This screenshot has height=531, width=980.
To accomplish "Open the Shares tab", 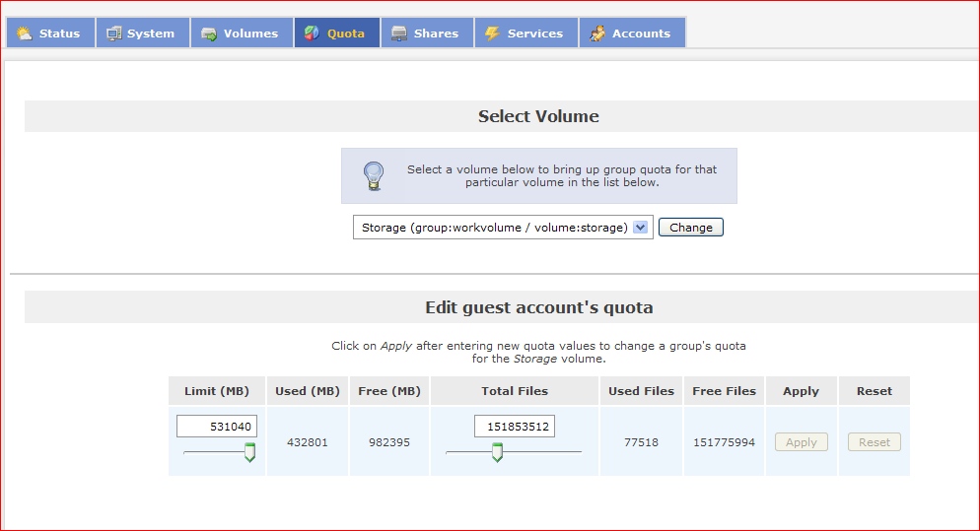I will coord(427,33).
